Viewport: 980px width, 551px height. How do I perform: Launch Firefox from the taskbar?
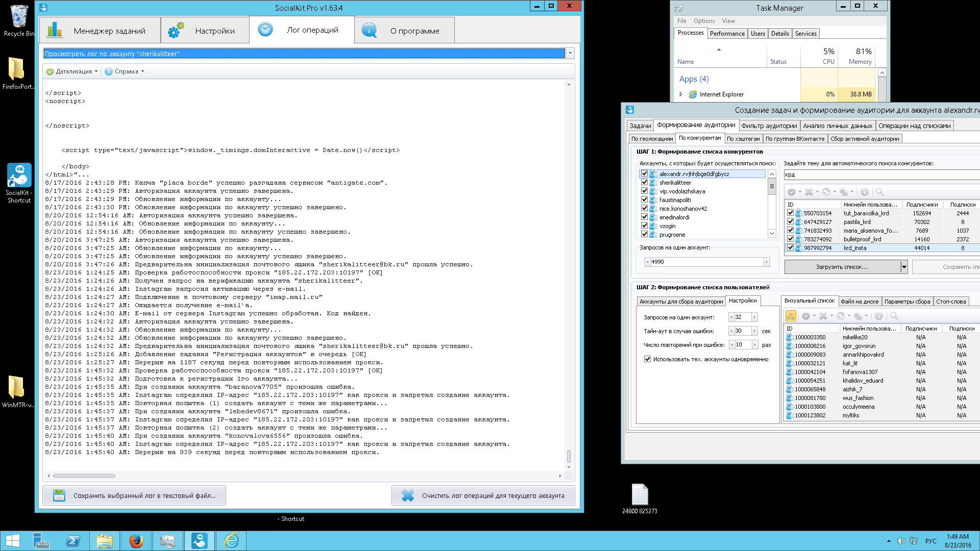(x=136, y=541)
